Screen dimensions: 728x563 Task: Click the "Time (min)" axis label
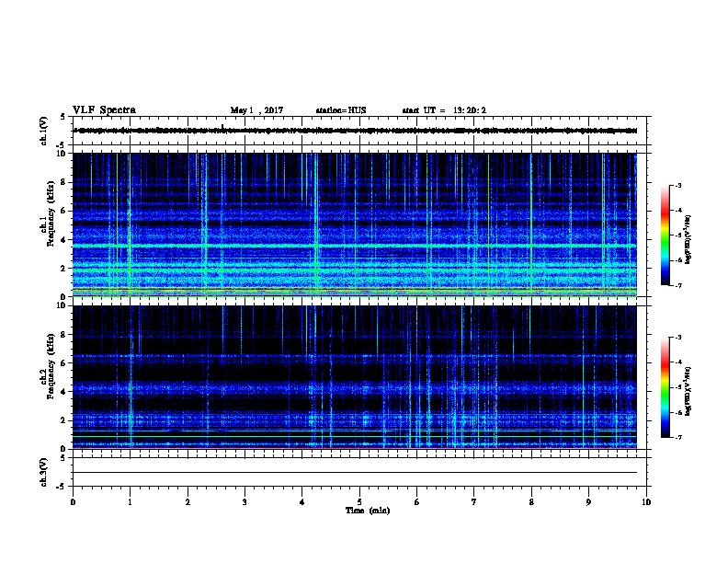click(368, 511)
